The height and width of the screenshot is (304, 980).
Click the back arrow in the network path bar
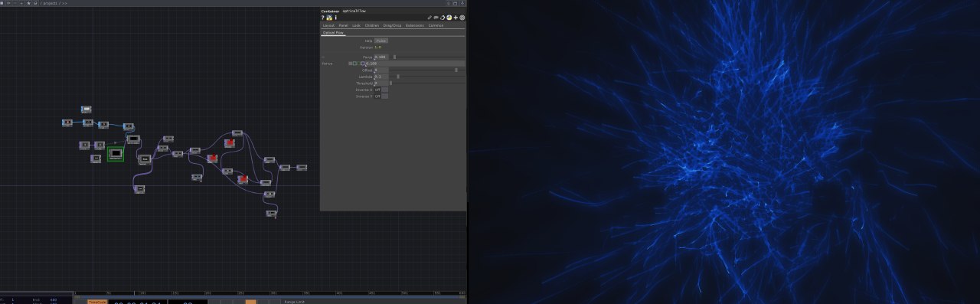click(8, 3)
